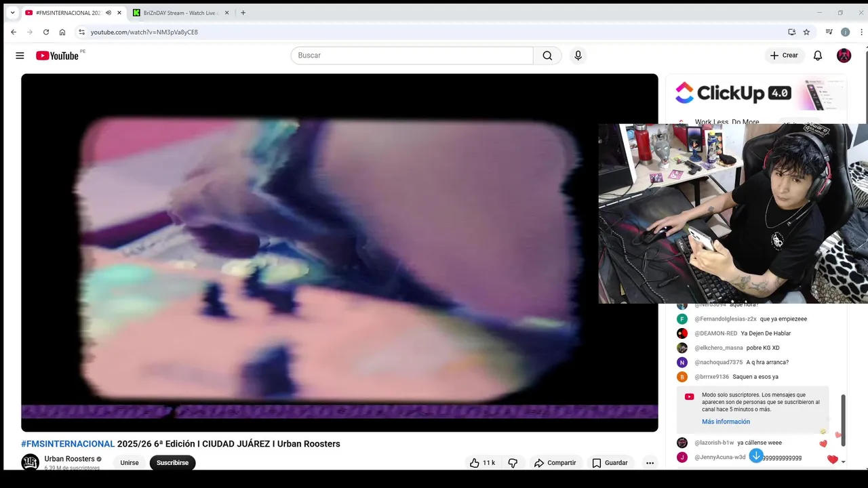Open the browser home page

(62, 32)
